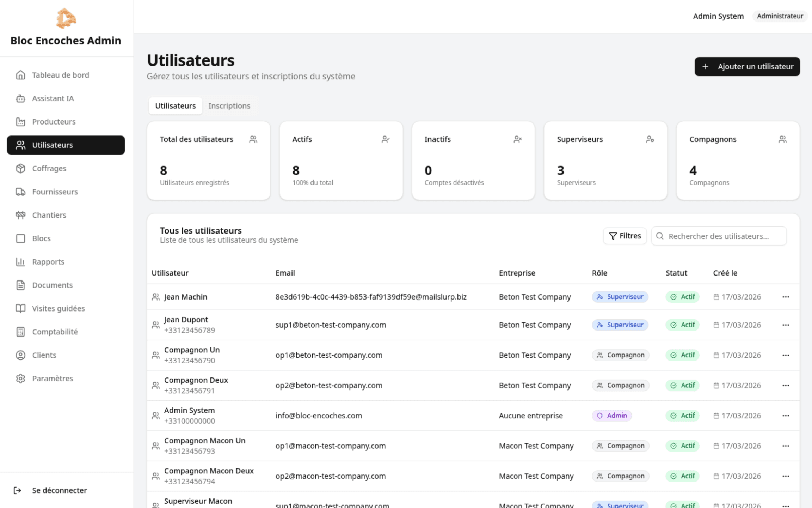Click the Créé le column header

(725, 273)
